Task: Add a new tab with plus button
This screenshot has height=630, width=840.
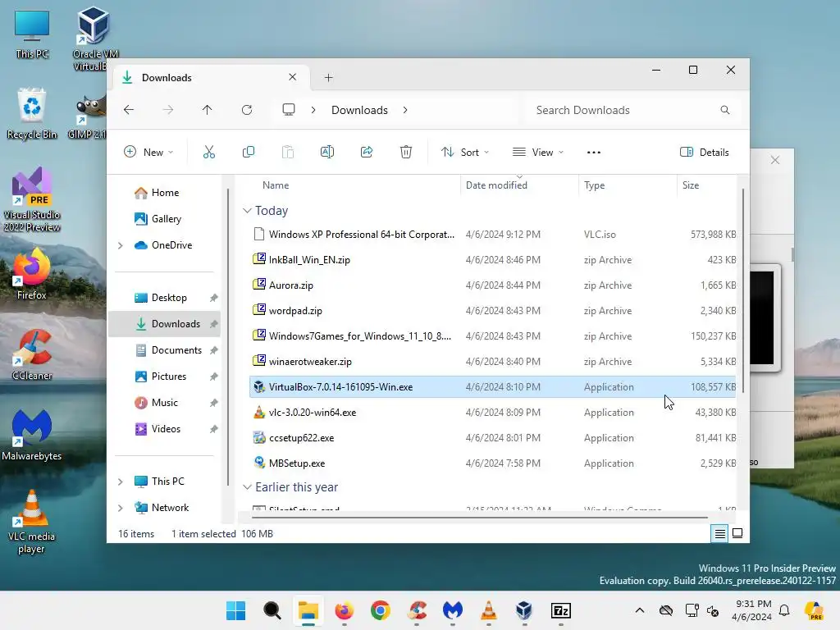Action: 328,78
